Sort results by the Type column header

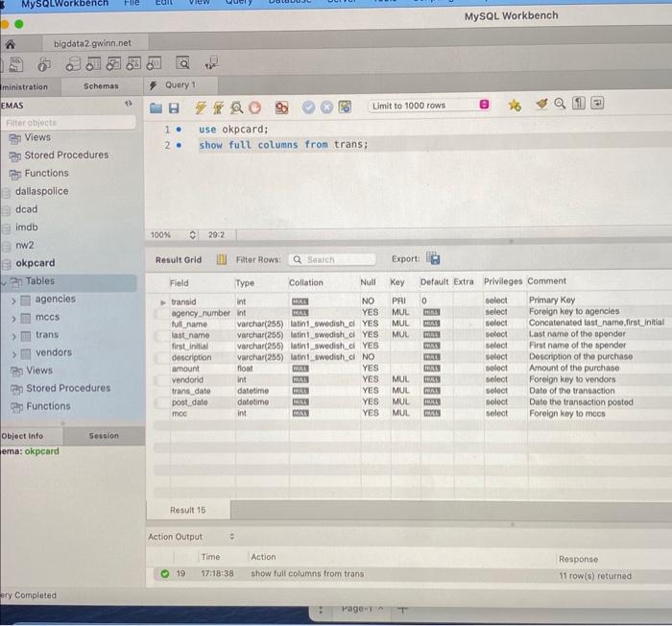(x=245, y=283)
